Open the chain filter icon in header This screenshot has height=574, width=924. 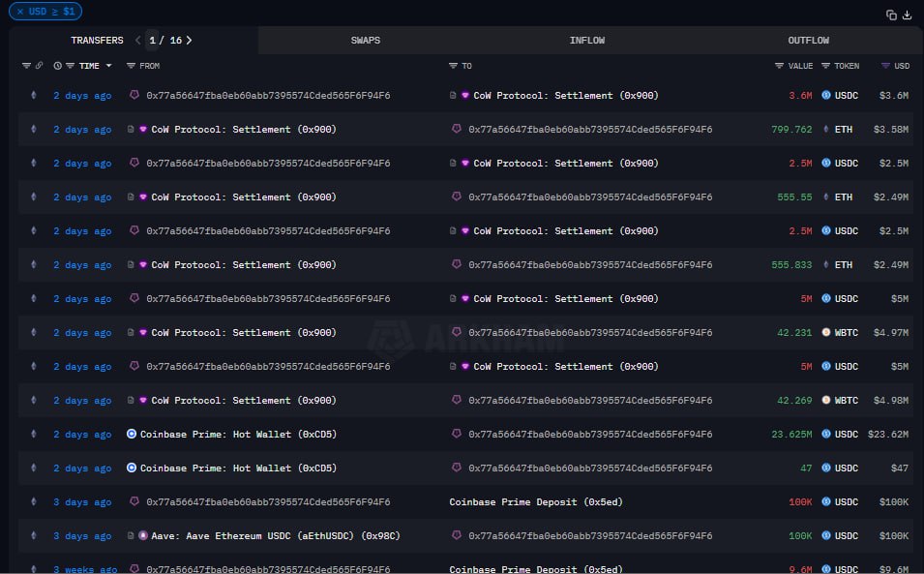[x=26, y=66]
